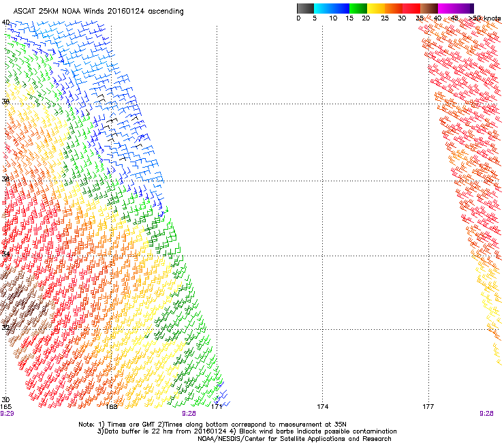504x443 pixels.
Task: Select the red 30-35 knots legend segment
Action: [411, 8]
